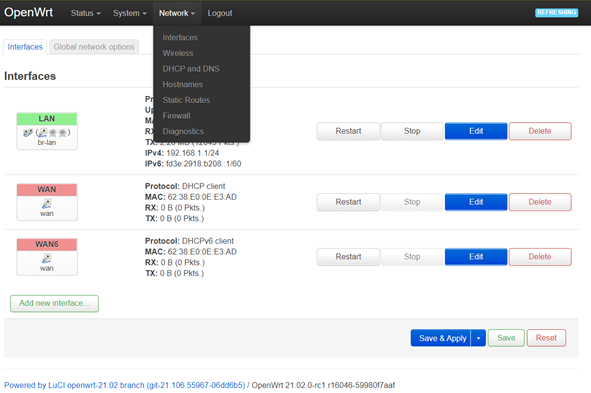Expand the Status menu

[86, 13]
